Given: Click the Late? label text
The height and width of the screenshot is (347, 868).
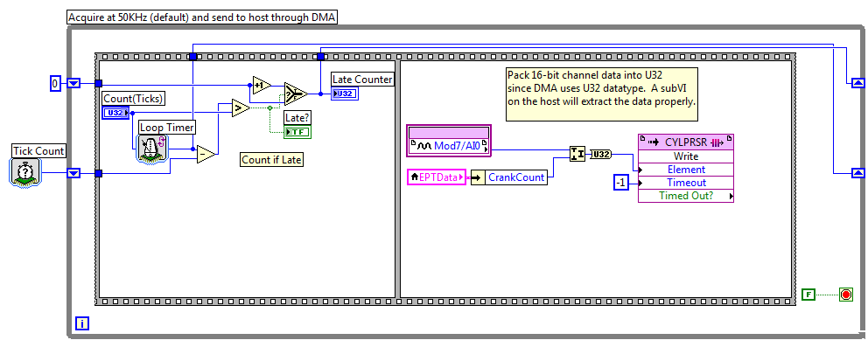Looking at the screenshot, I should click(297, 118).
